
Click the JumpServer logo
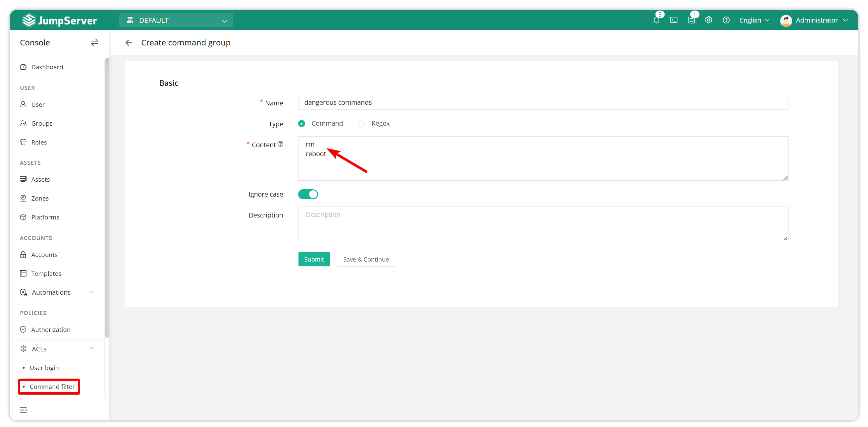coord(60,20)
